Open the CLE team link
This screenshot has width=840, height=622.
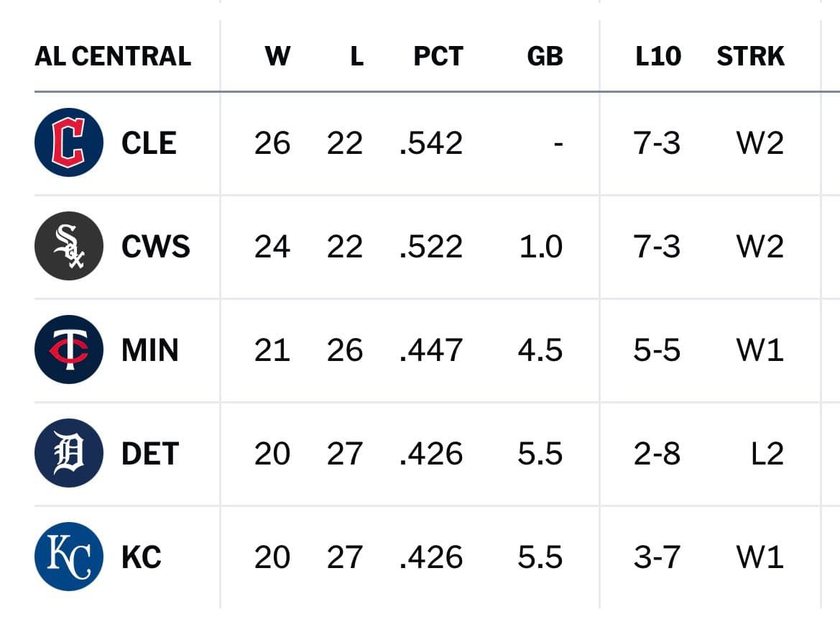point(149,143)
